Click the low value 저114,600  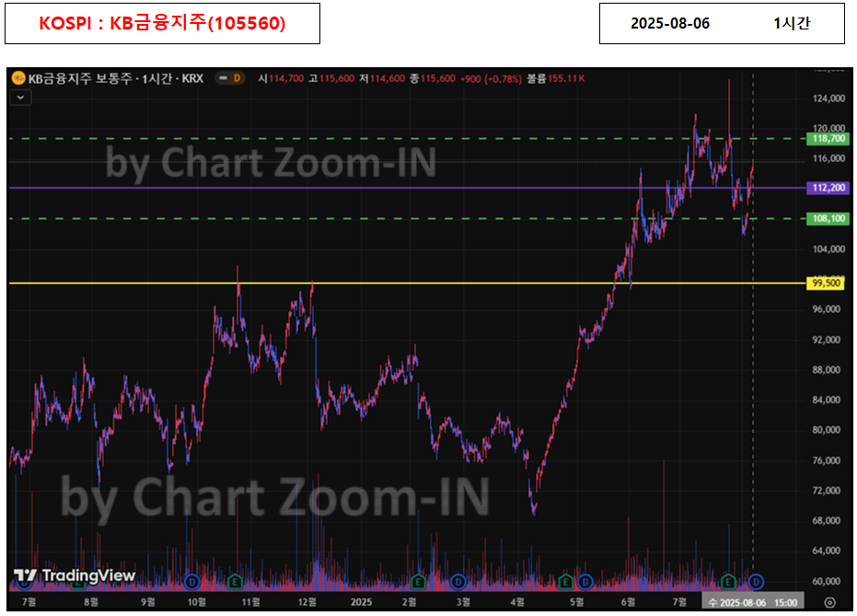(x=382, y=78)
